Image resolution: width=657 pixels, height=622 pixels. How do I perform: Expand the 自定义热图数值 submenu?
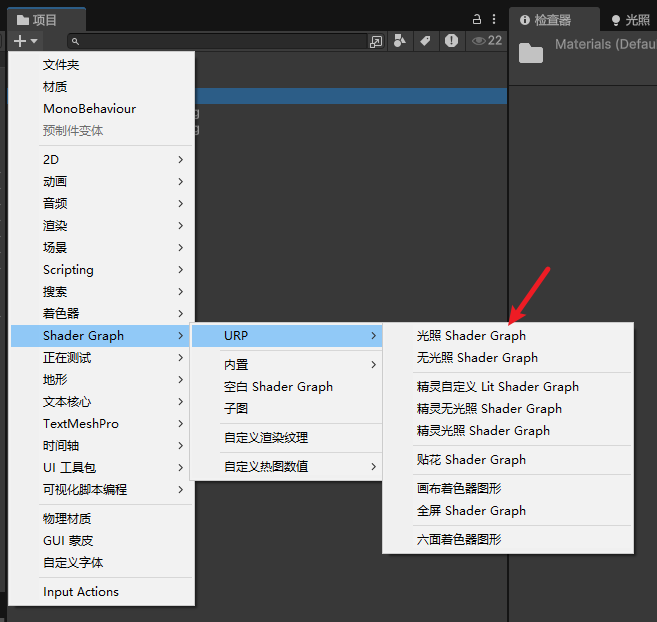point(287,466)
